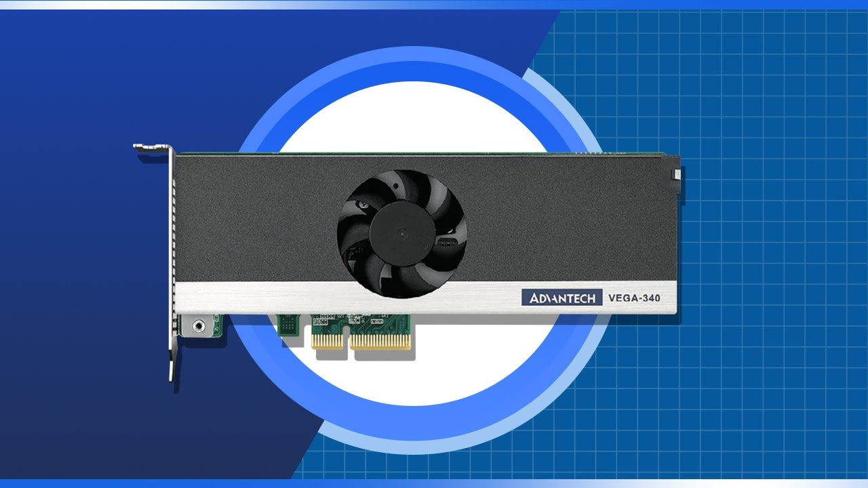Click the center hub of the cooling fan
The image size is (868, 488).
pos(402,234)
